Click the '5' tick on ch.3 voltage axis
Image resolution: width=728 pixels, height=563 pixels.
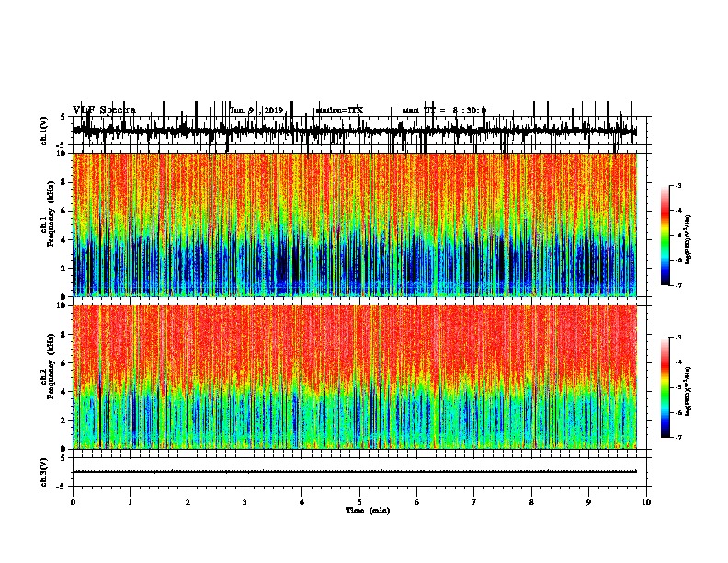click(63, 458)
